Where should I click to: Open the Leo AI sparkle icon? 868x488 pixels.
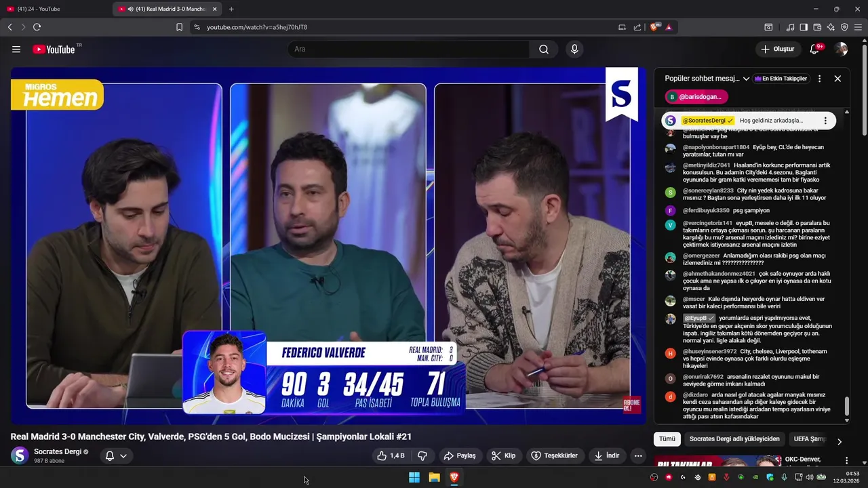(x=831, y=27)
